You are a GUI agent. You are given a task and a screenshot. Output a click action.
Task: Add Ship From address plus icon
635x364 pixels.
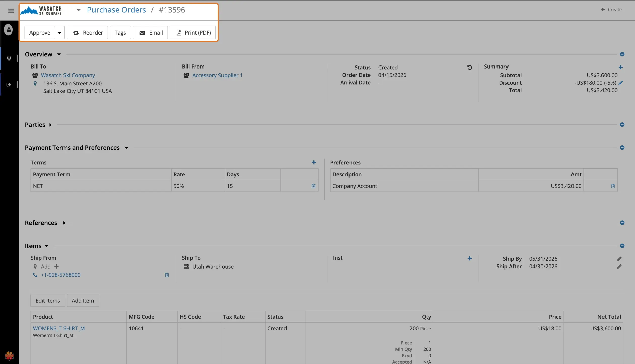57,267
